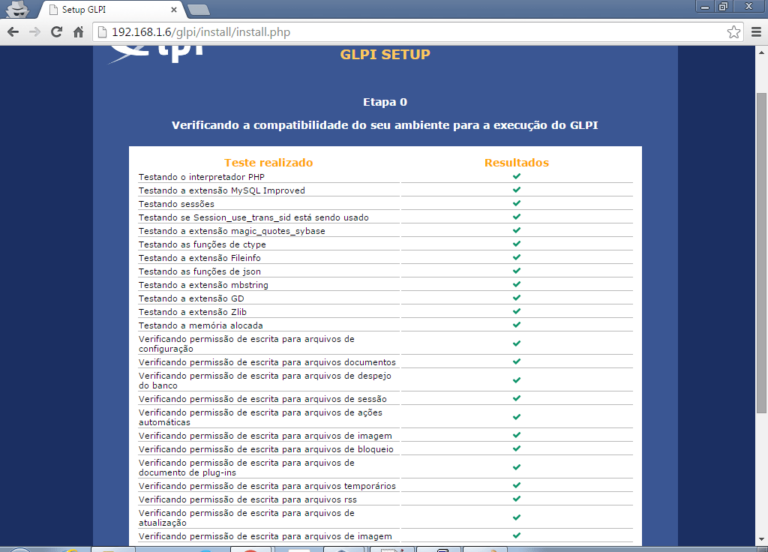Click the green check for 'arquivos rss'

[517, 499]
